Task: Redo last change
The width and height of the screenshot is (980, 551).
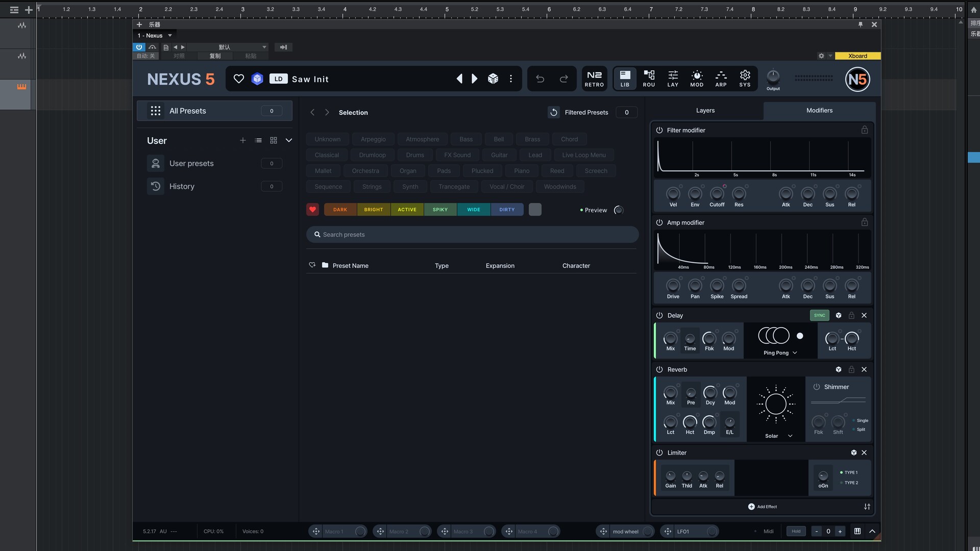Action: (x=564, y=79)
